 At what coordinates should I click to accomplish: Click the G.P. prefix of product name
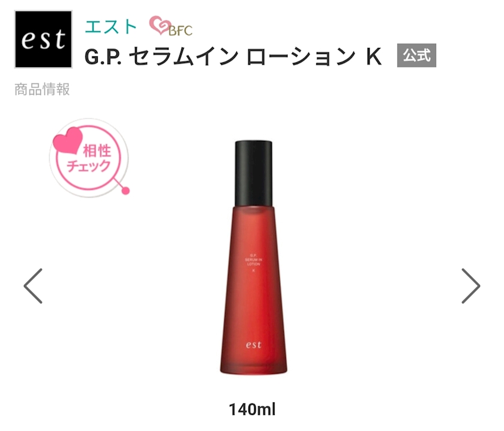coord(103,57)
